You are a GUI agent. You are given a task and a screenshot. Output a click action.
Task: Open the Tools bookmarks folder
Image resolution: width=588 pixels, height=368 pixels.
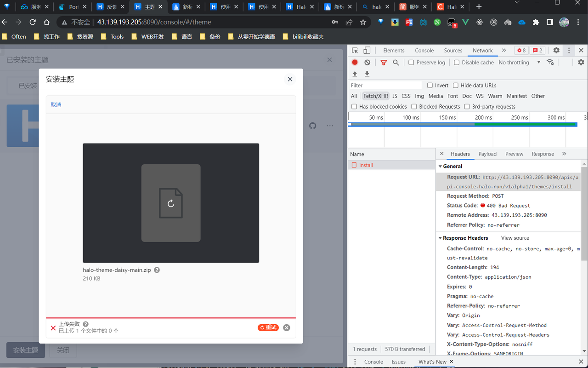(112, 36)
